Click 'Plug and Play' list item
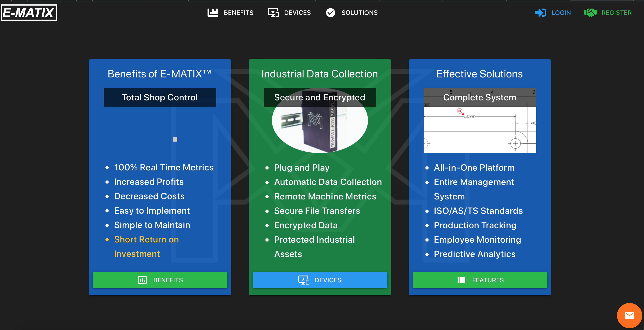The width and height of the screenshot is (644, 330). pyautogui.click(x=302, y=167)
